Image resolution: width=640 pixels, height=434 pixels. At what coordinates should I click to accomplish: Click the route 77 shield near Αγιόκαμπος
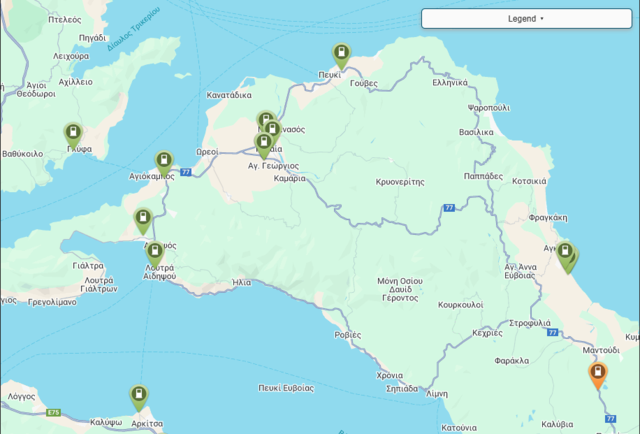pyautogui.click(x=186, y=172)
